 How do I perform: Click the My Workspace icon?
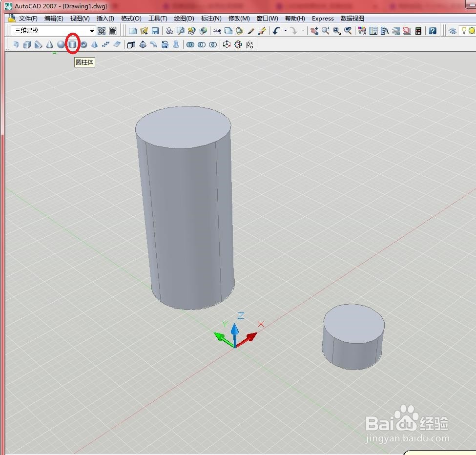[x=113, y=31]
